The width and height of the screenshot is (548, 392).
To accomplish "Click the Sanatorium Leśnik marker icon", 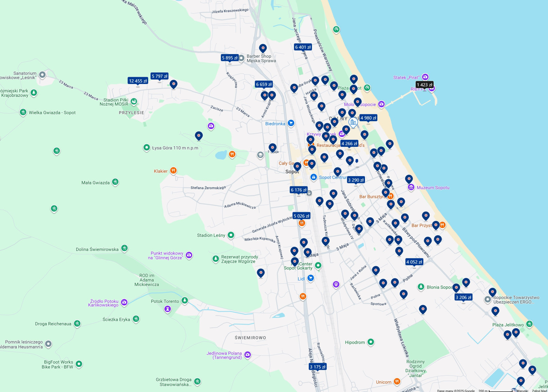I will 42,75.
